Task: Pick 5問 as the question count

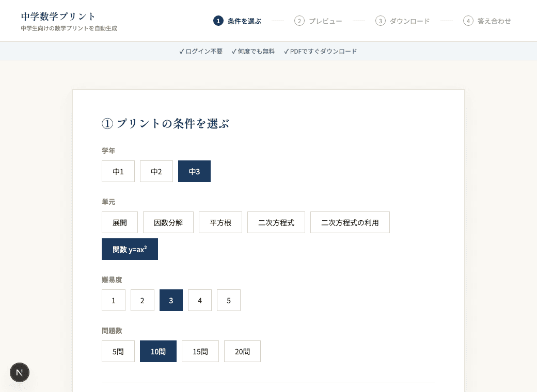Action: (118, 351)
